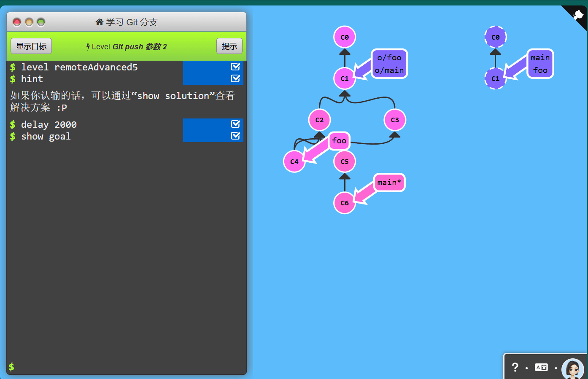Select dashed C1 node in remote tree
This screenshot has width=588, height=379.
(x=495, y=78)
